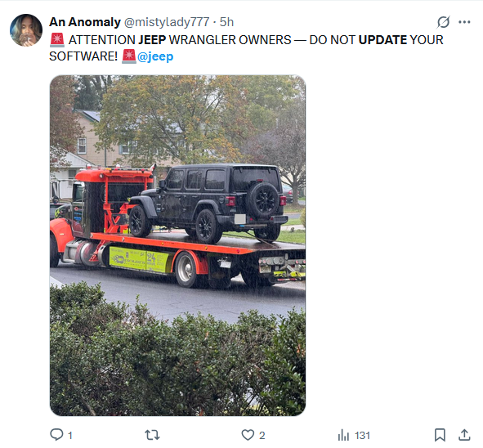This screenshot has width=483, height=448.
Task: Click the like count showing 2
Action: coord(262,436)
